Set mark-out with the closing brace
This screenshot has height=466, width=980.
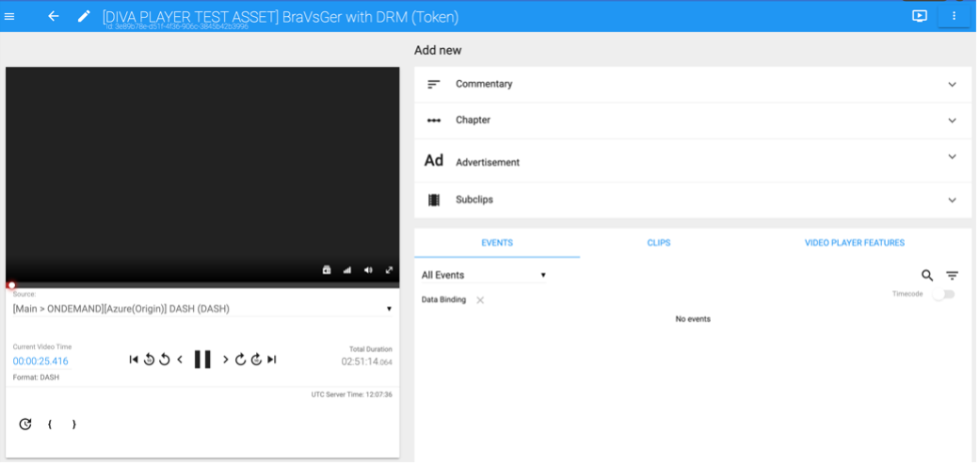(73, 425)
